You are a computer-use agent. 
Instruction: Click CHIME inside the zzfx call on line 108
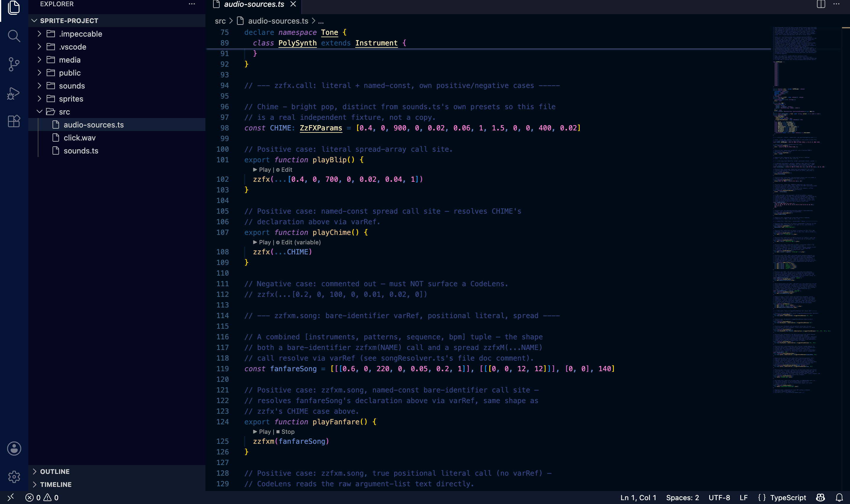pyautogui.click(x=297, y=252)
